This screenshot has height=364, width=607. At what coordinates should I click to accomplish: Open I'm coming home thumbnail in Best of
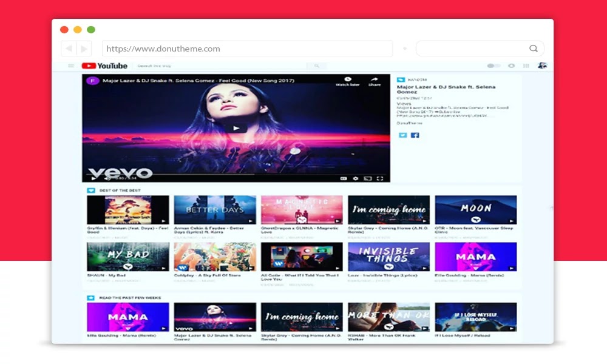click(388, 210)
